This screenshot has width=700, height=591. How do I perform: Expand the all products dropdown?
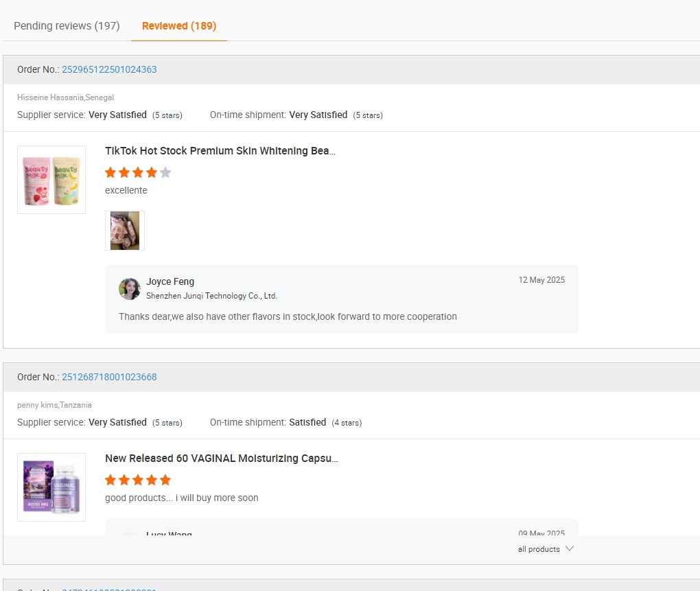[x=546, y=549]
